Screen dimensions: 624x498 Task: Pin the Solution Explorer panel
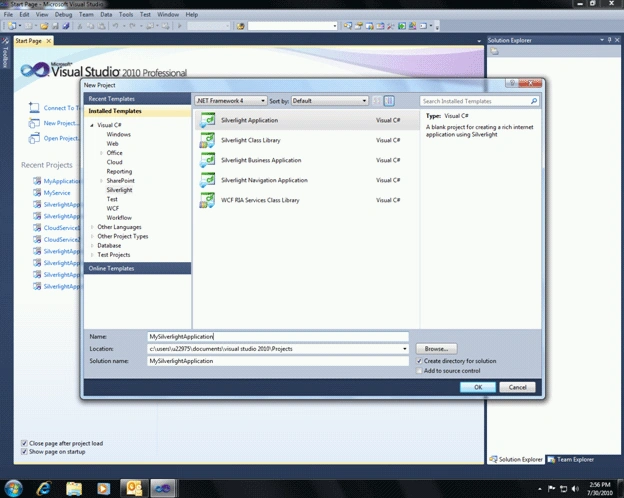(x=610, y=40)
